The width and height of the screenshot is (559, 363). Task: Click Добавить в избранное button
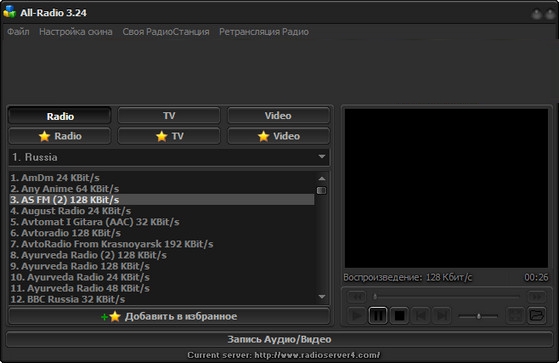click(x=169, y=316)
